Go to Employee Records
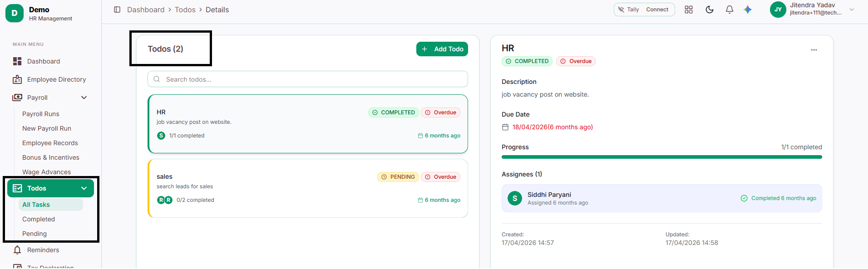Screen dimensions: 868x269 [x=50, y=143]
